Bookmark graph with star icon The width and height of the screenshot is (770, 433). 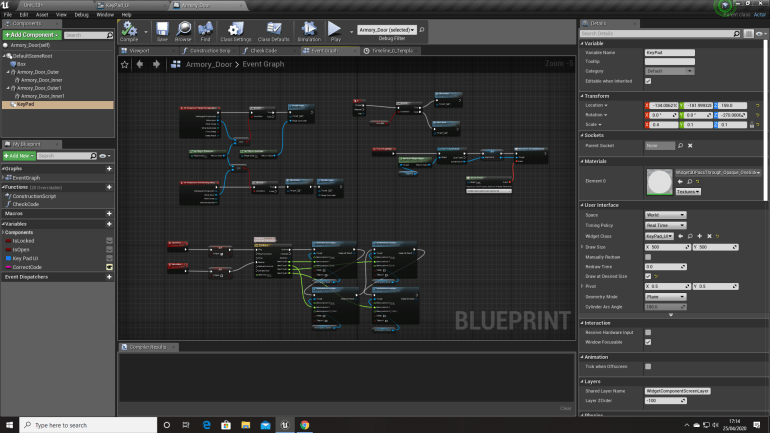coord(124,64)
